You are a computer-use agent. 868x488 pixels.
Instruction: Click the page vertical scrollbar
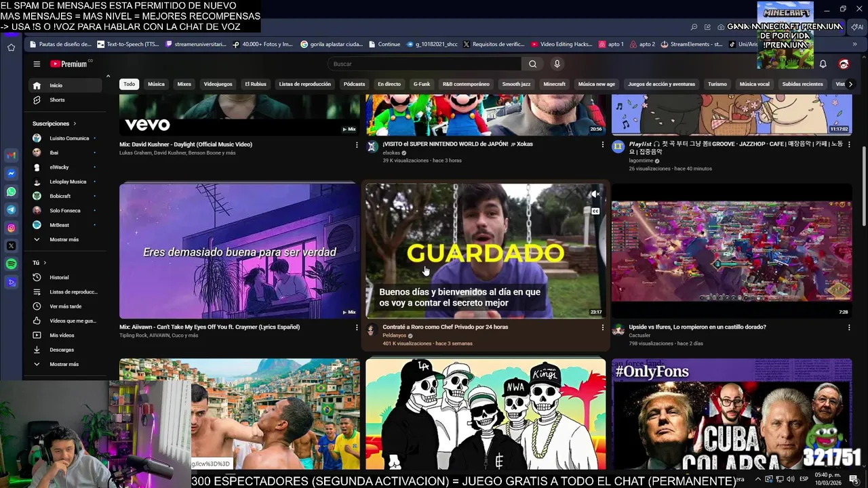[x=863, y=186]
